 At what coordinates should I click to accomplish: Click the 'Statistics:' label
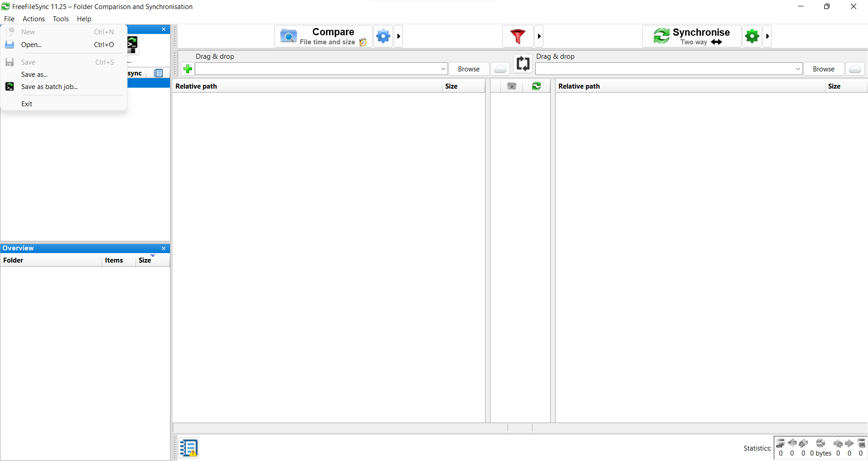pos(757,448)
